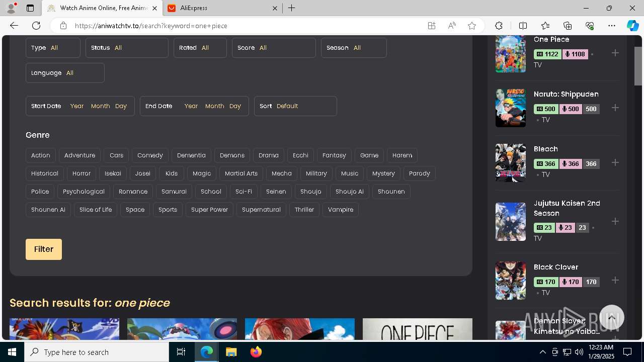Add Black Clover to list plus icon
This screenshot has width=644, height=362.
pos(615,280)
